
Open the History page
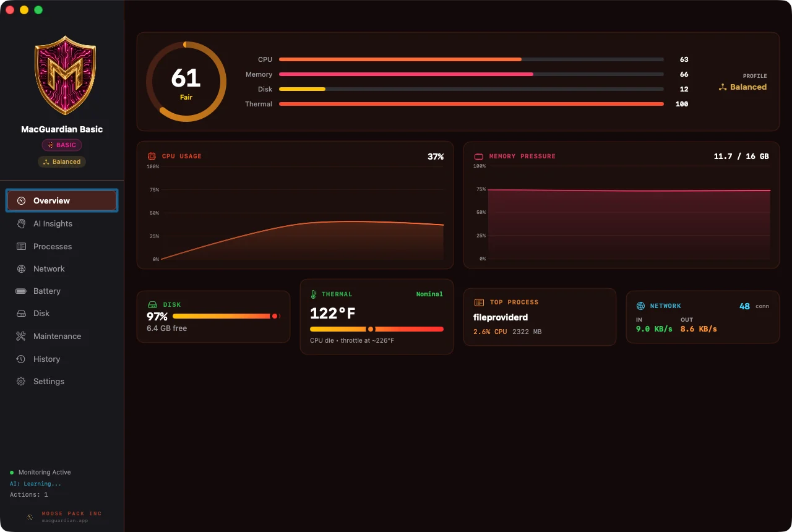(62, 359)
